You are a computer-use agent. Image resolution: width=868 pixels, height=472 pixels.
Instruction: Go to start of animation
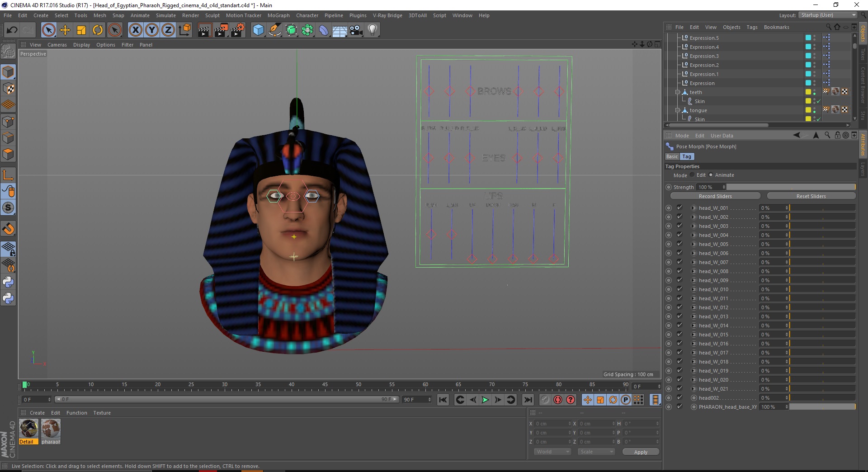point(443,400)
